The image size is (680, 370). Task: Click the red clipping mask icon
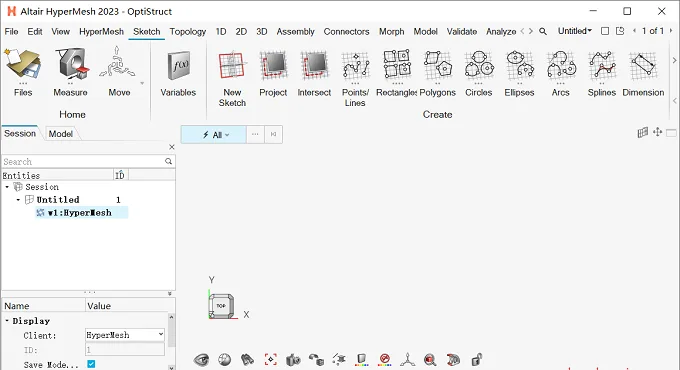pos(453,360)
